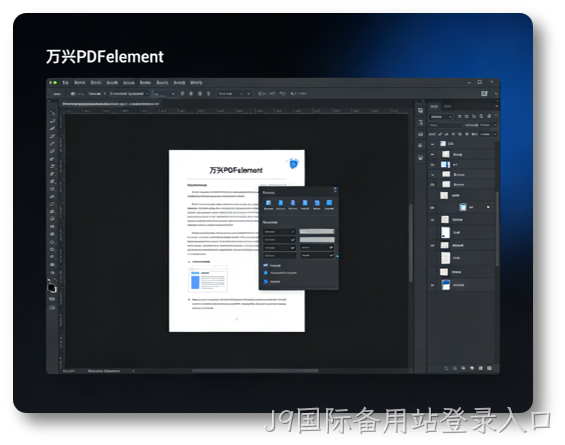This screenshot has height=445, width=565.
Task: Click corner icon at floating panel top right
Action: pos(335,190)
